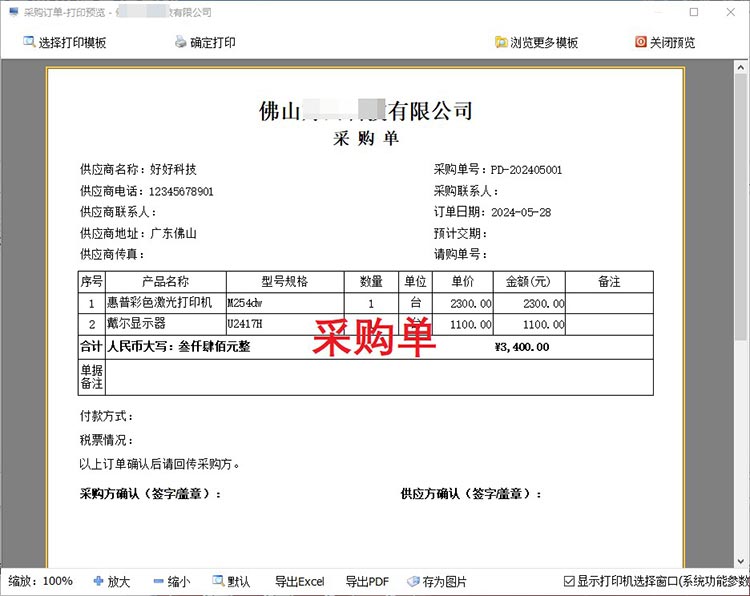This screenshot has width=750, height=596.
Task: Click the printer icon beside 确定打印
Action: [x=181, y=42]
